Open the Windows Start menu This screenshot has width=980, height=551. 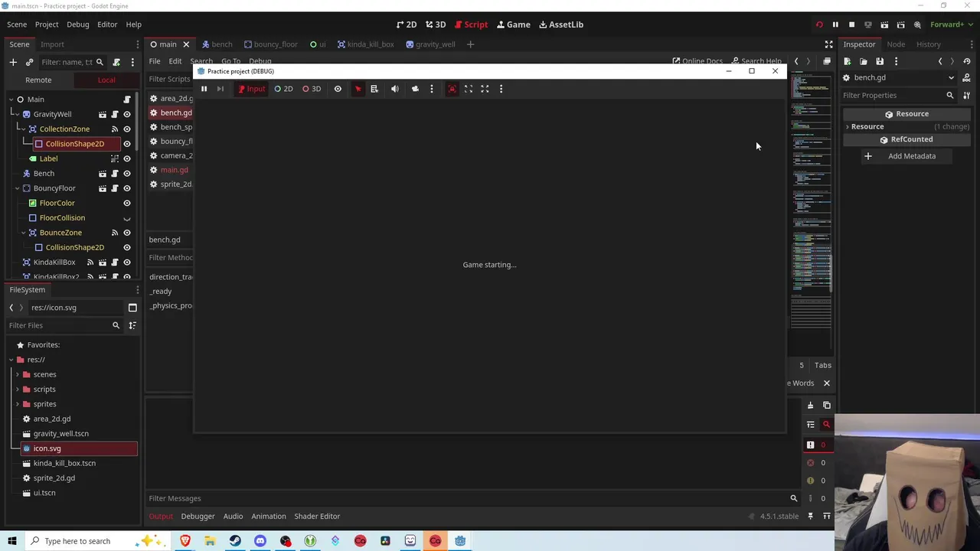click(x=12, y=541)
